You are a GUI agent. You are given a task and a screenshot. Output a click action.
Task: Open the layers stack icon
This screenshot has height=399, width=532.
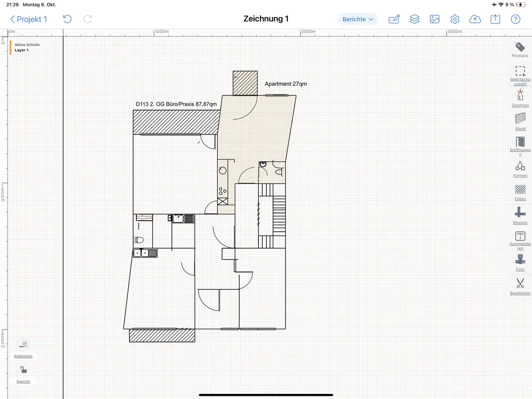[414, 19]
